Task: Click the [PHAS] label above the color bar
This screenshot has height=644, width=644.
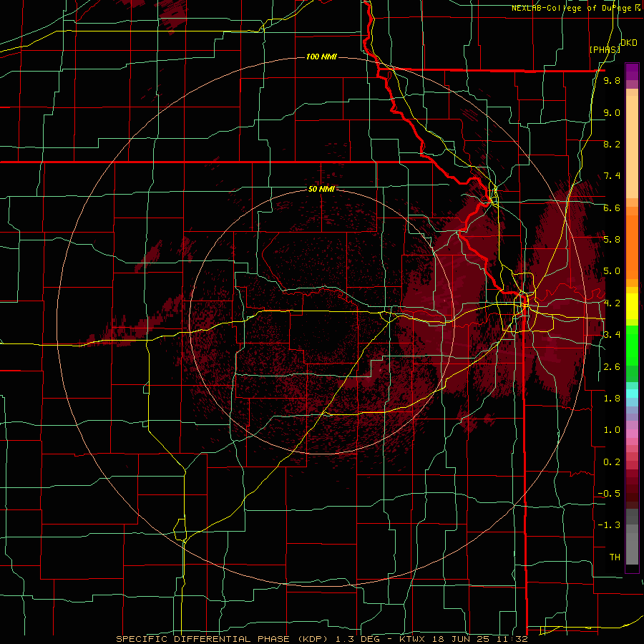Action: coord(605,49)
